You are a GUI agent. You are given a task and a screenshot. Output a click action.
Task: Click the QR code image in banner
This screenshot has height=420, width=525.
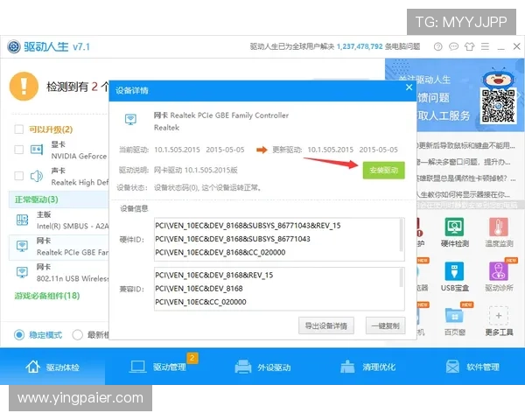coord(498,106)
